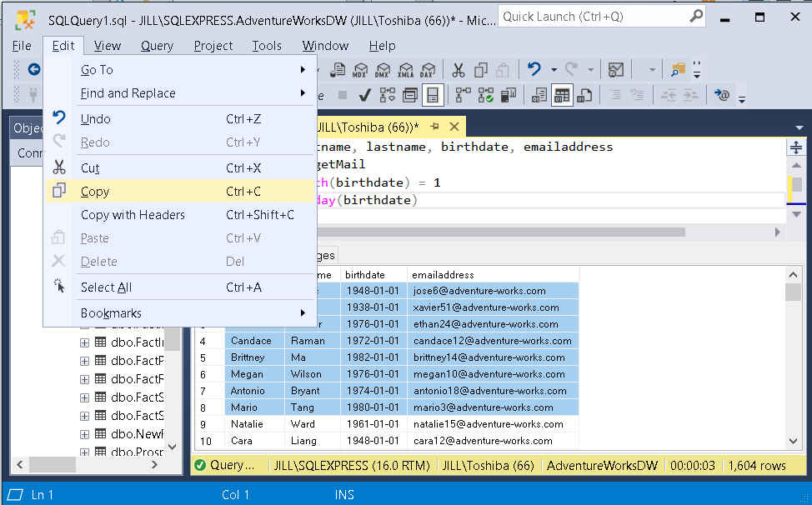Expand the dbo.FactF table node
The width and height of the screenshot is (812, 505).
[x=84, y=379]
